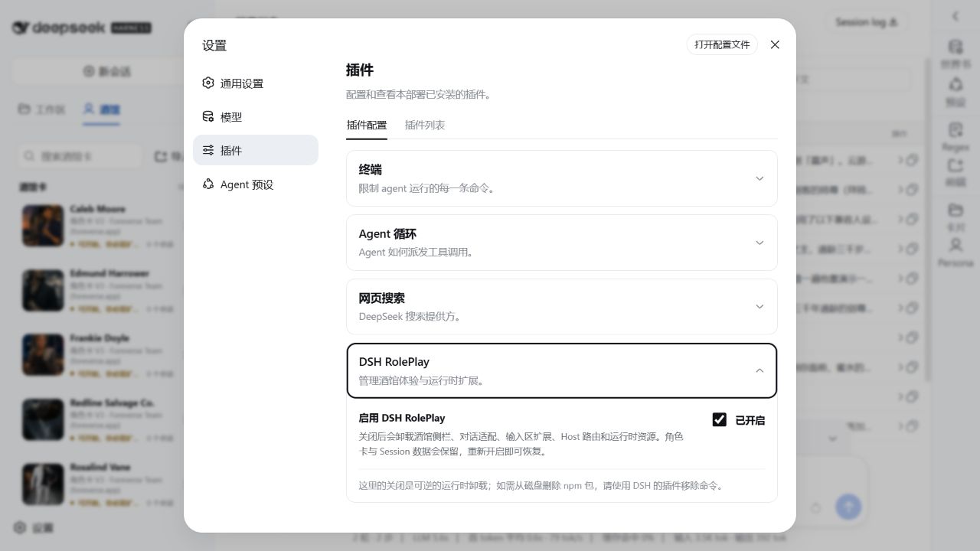Viewport: 980px width, 551px height.
Task: Expand the Agent 循环 section chevron
Action: pyautogui.click(x=759, y=243)
